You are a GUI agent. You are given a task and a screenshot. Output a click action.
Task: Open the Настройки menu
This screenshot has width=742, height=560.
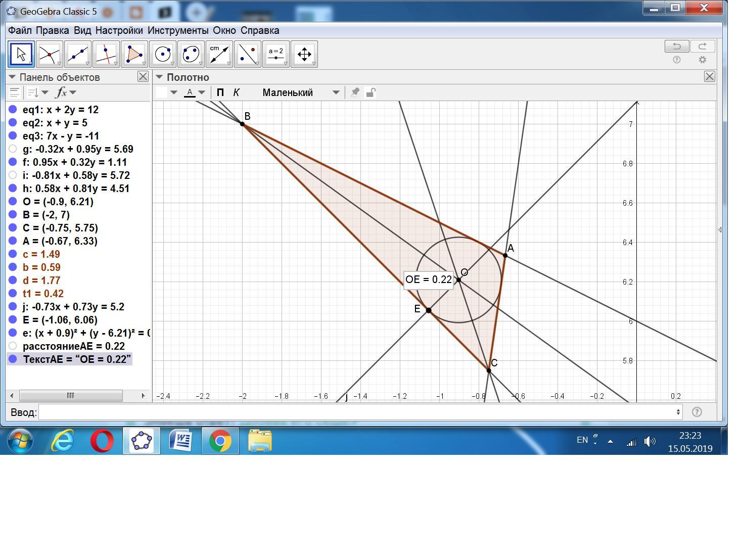click(x=119, y=30)
